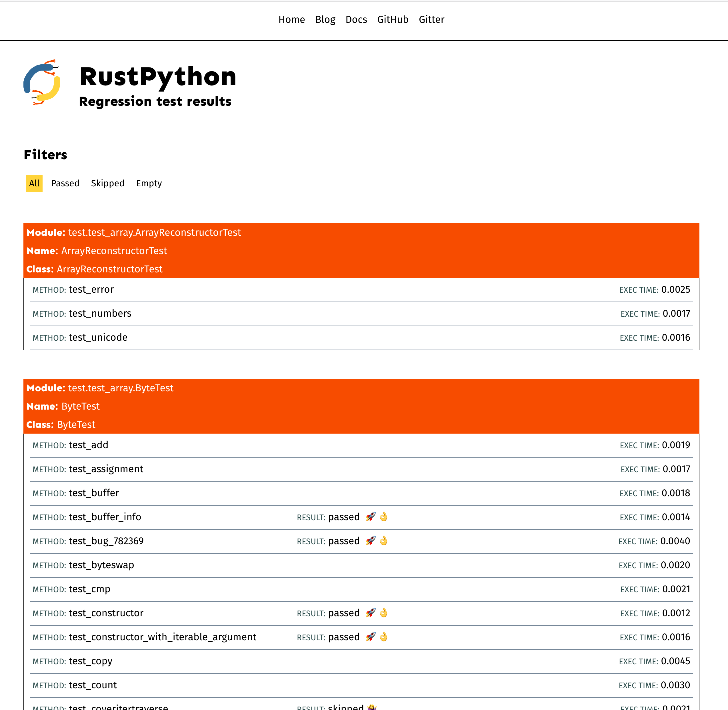Select the test_error method row
Viewport: 728px width, 710px height.
(x=361, y=290)
